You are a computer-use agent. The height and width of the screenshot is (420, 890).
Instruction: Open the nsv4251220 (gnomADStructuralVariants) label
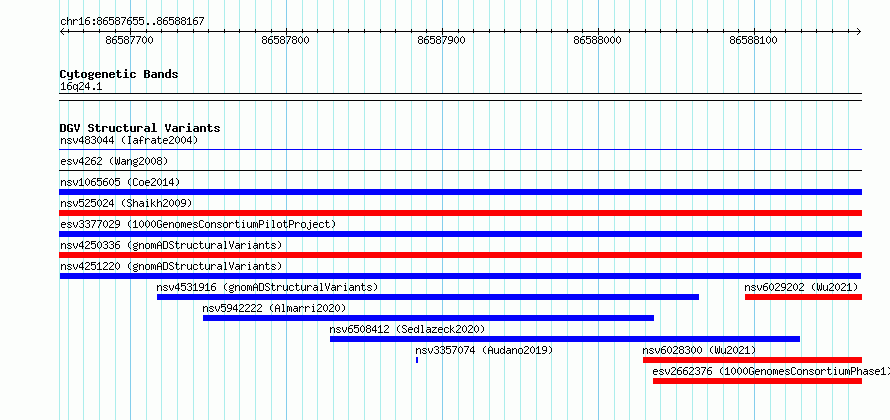pos(171,266)
